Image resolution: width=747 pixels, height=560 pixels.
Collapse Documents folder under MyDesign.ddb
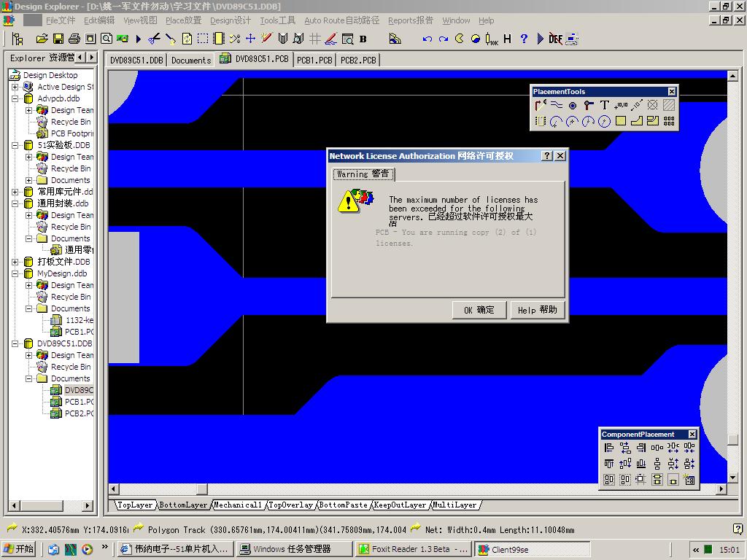28,308
